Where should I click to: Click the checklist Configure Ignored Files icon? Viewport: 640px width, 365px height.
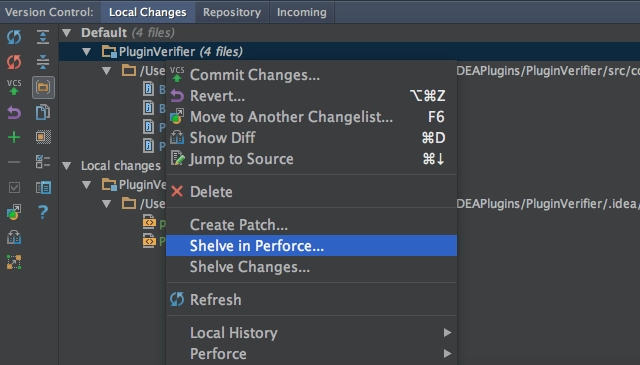click(x=43, y=162)
